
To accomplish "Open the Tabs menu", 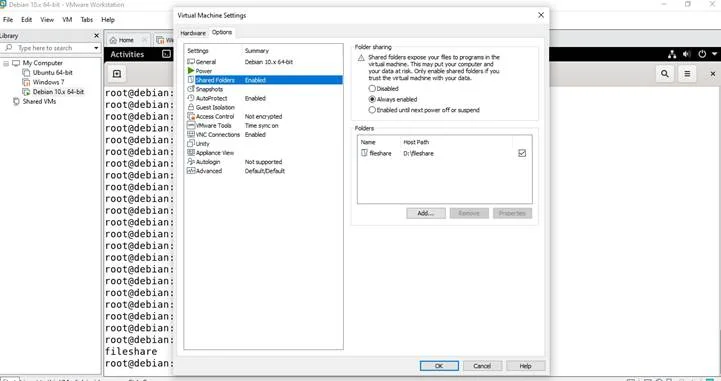I will pos(86,20).
